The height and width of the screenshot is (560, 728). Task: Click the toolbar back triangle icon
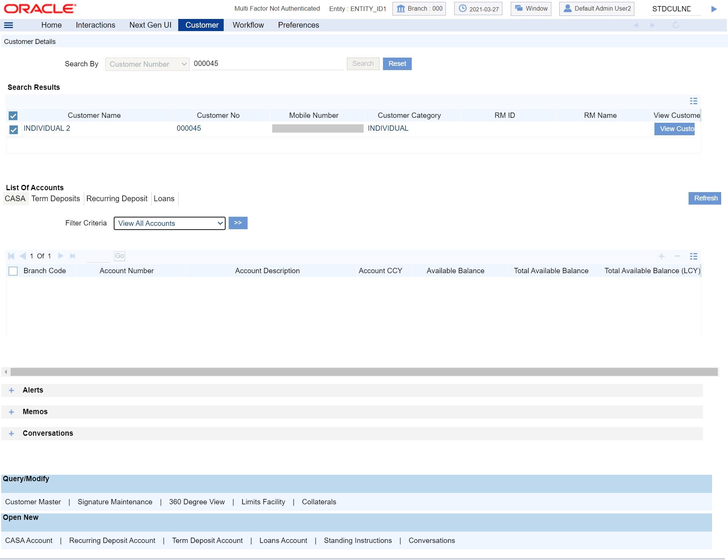click(636, 25)
